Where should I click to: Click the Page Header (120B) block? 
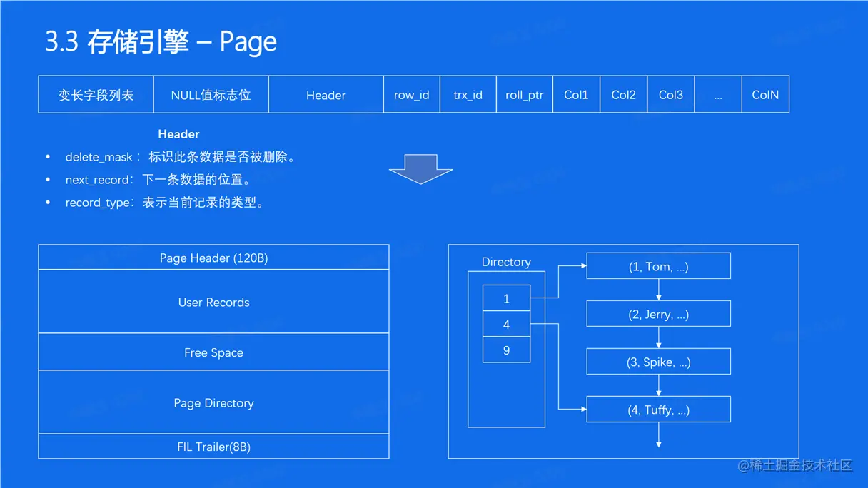click(x=213, y=258)
